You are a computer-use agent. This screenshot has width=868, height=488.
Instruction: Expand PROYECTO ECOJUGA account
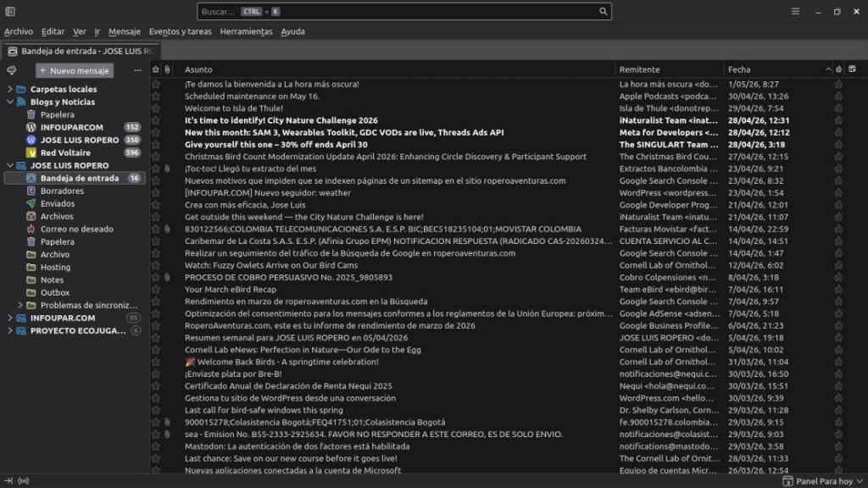9,331
